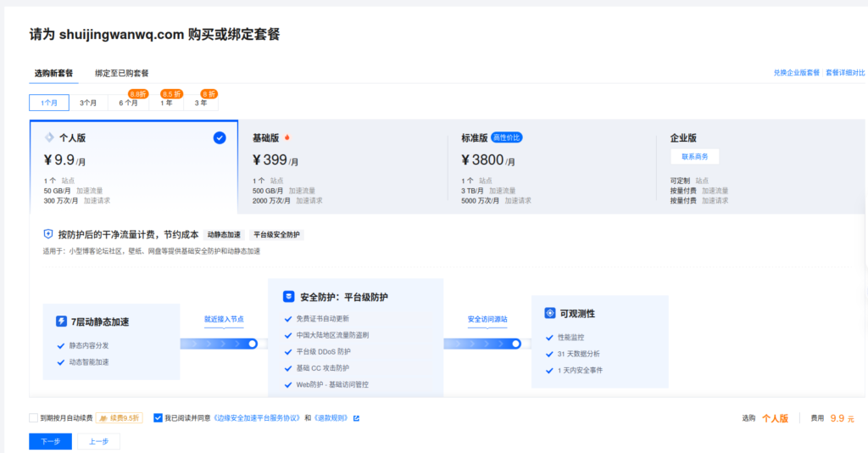Switch to 选购新套餐 tab
Viewport: 868px width, 453px height.
[53, 73]
